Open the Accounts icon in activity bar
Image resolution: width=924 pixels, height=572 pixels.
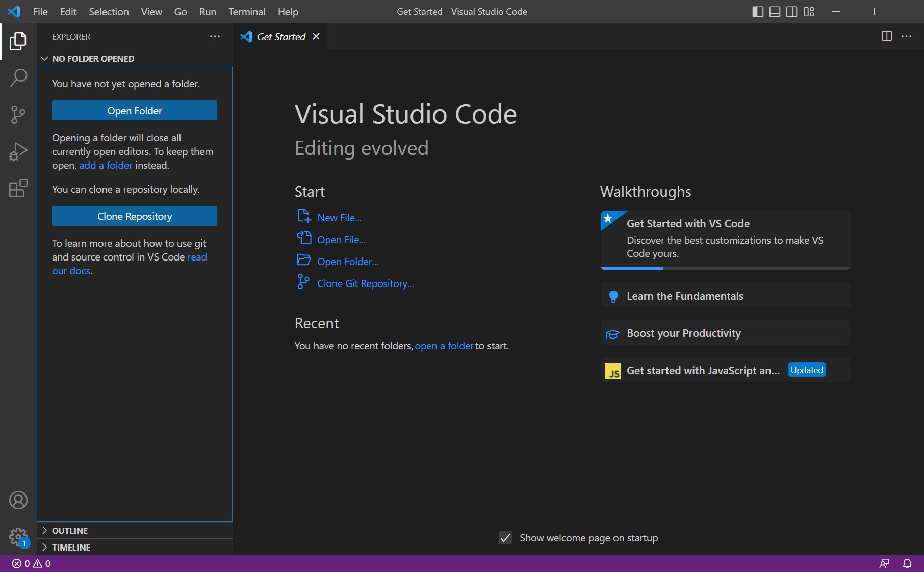click(x=18, y=500)
